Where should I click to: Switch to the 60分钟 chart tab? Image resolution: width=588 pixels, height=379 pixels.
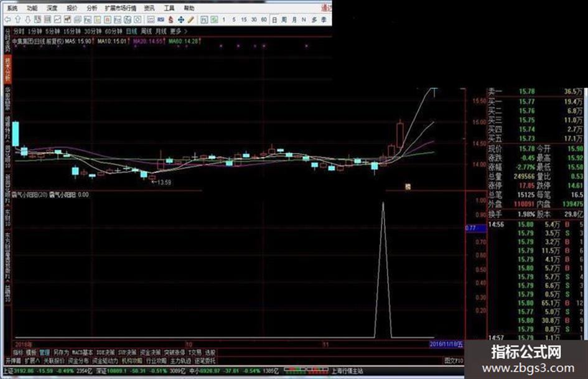point(114,31)
